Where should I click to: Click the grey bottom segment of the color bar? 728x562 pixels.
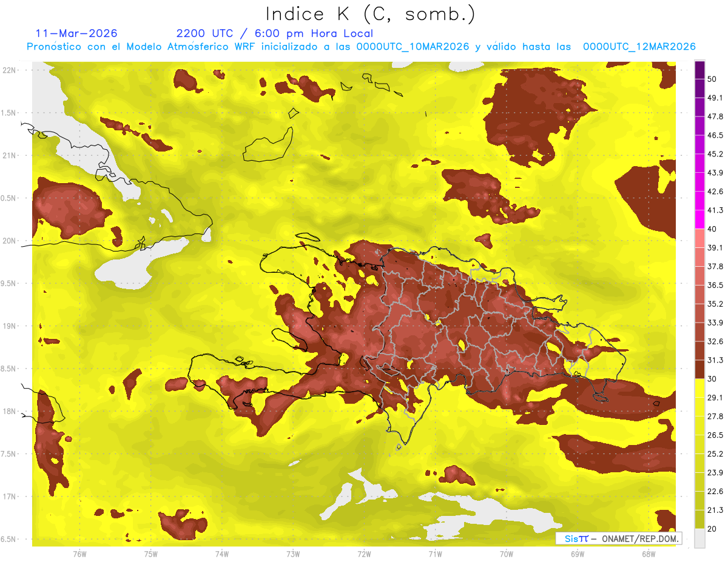699,538
